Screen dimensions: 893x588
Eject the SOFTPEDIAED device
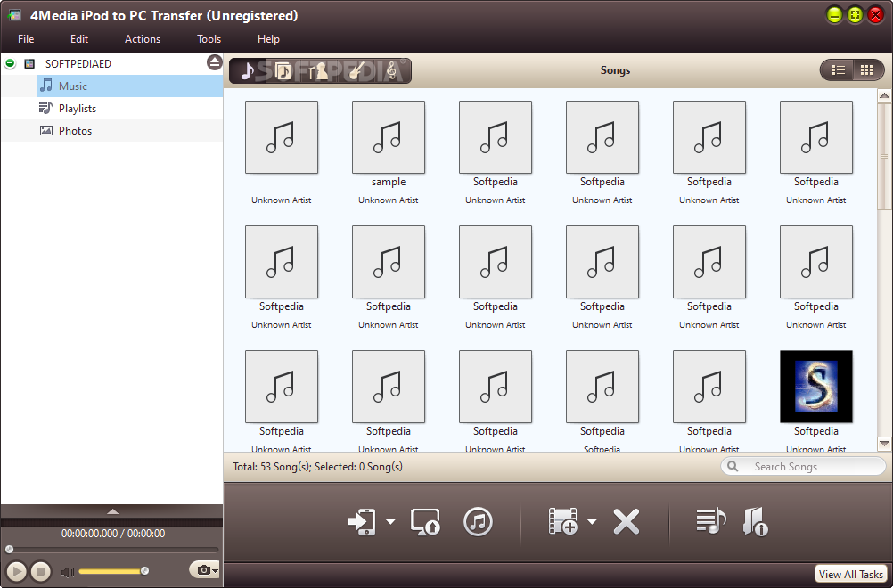click(x=214, y=62)
